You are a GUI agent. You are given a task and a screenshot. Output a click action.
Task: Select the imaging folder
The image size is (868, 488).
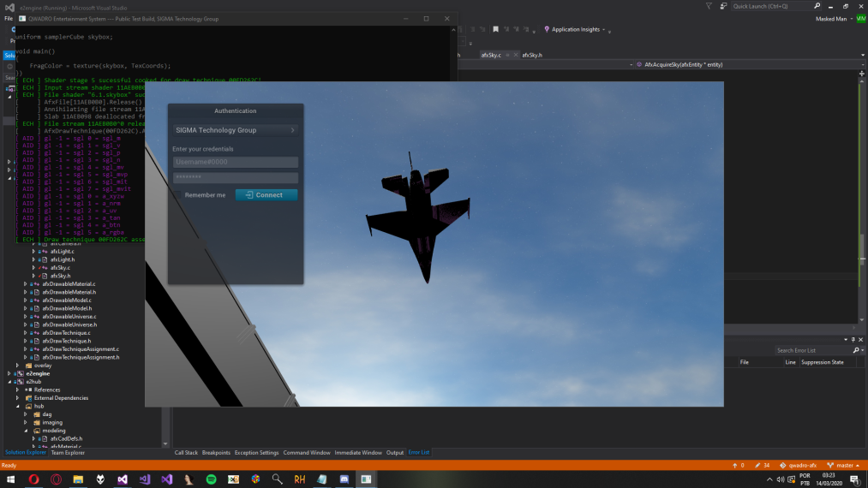pyautogui.click(x=52, y=422)
